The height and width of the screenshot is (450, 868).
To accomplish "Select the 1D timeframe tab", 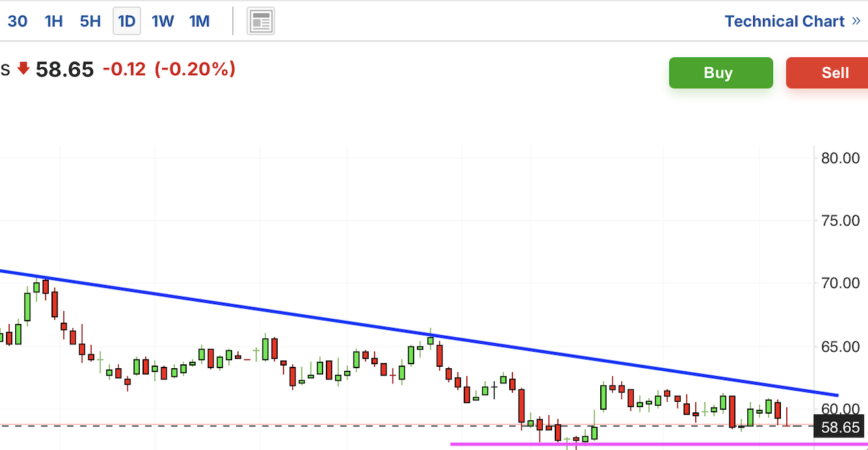I will click(127, 21).
